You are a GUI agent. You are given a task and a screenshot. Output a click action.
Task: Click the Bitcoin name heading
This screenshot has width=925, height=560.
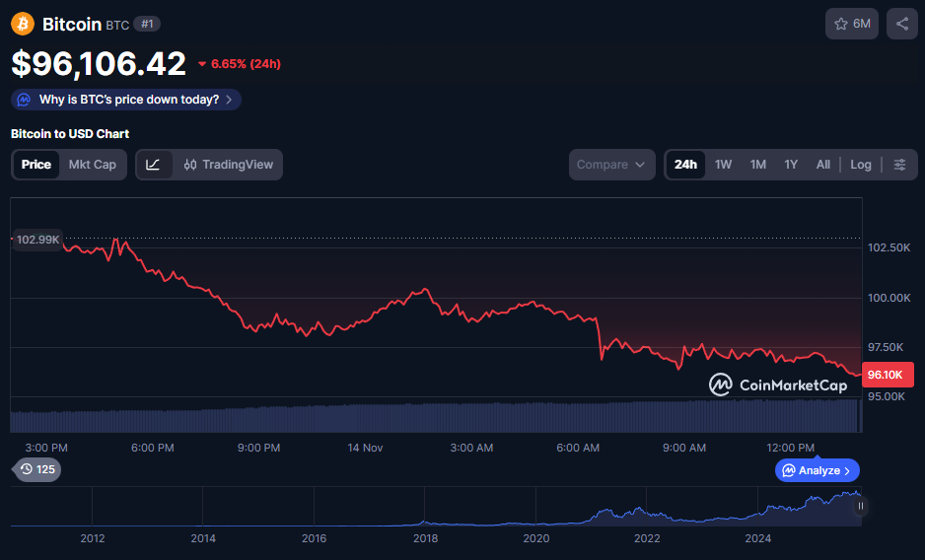[71, 25]
